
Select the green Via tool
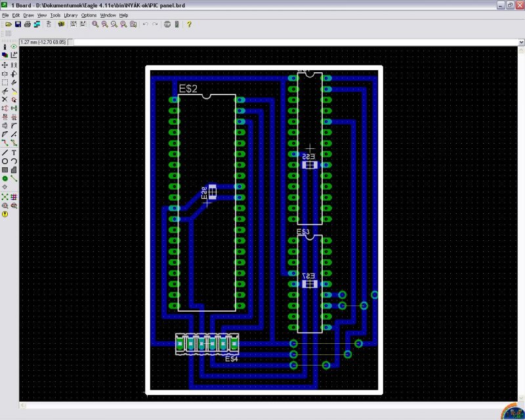pyautogui.click(x=5, y=179)
